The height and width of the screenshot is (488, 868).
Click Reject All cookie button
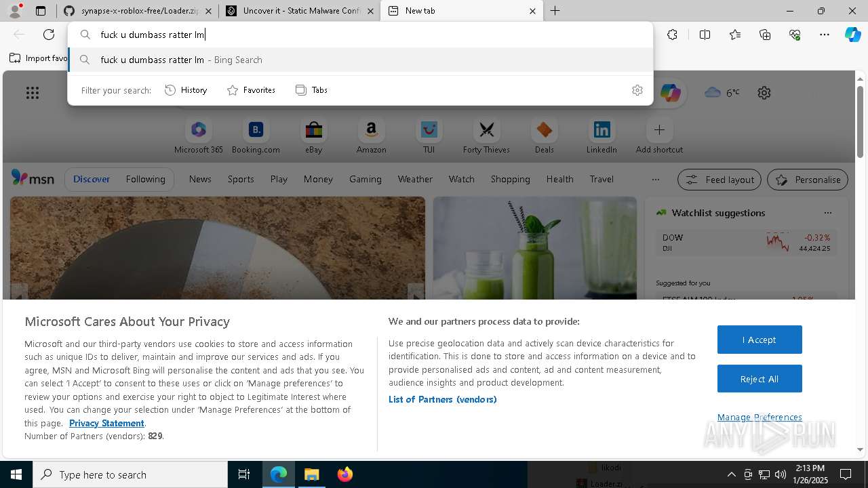tap(759, 379)
